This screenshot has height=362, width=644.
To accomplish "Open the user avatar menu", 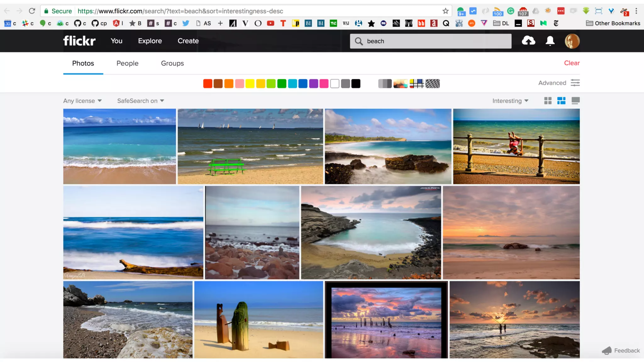I will pyautogui.click(x=572, y=41).
